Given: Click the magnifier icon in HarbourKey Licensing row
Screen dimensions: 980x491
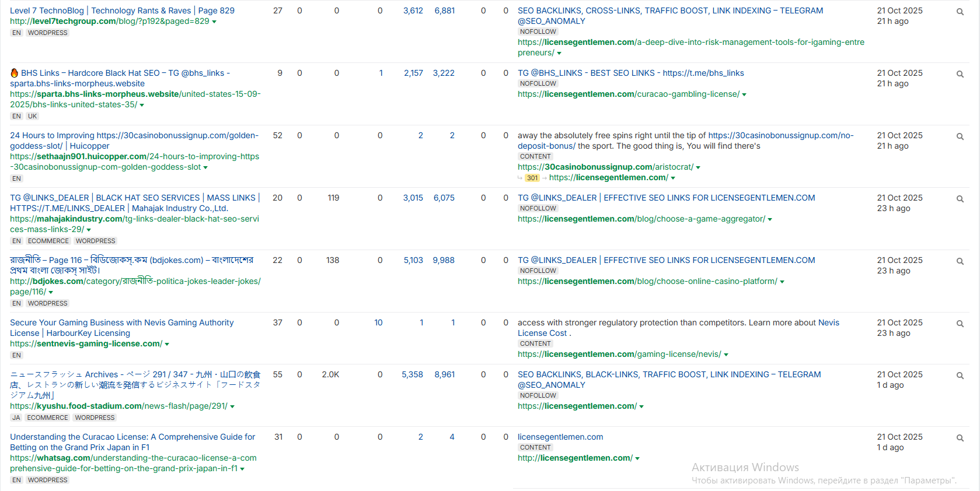Looking at the screenshot, I should point(960,324).
